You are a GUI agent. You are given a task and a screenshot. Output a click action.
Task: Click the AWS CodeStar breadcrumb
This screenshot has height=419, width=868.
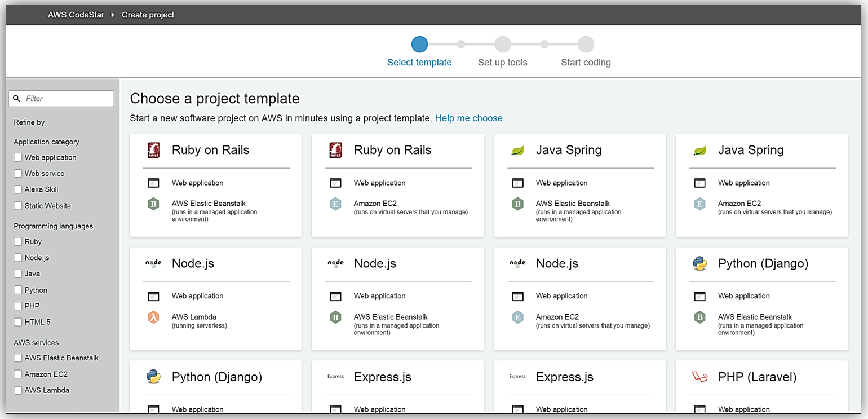coord(76,15)
